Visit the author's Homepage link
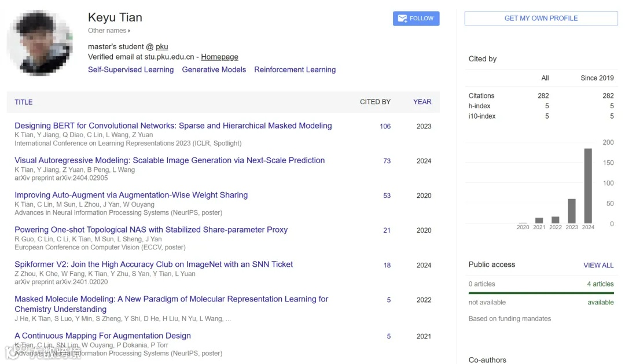Viewport: 625px width, 364px height. (219, 57)
